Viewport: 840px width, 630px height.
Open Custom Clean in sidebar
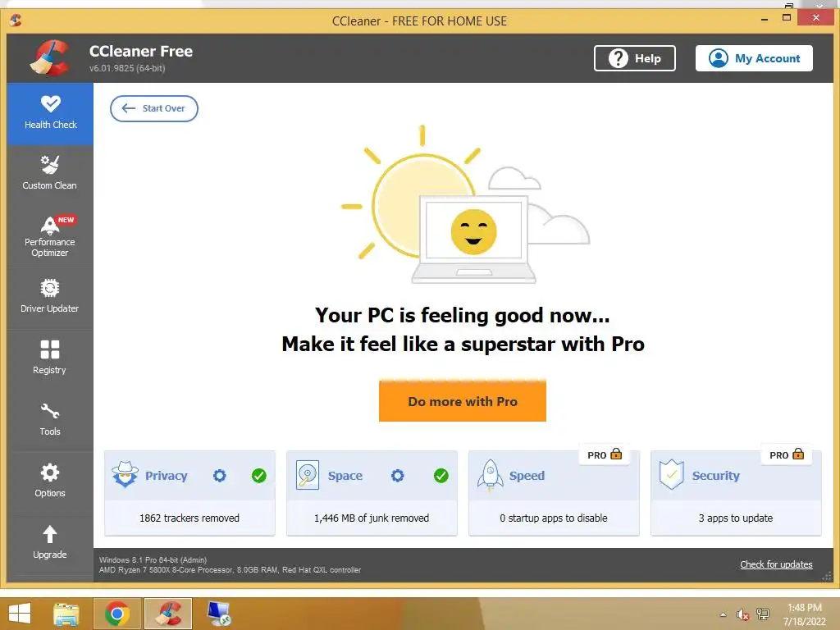(50, 174)
